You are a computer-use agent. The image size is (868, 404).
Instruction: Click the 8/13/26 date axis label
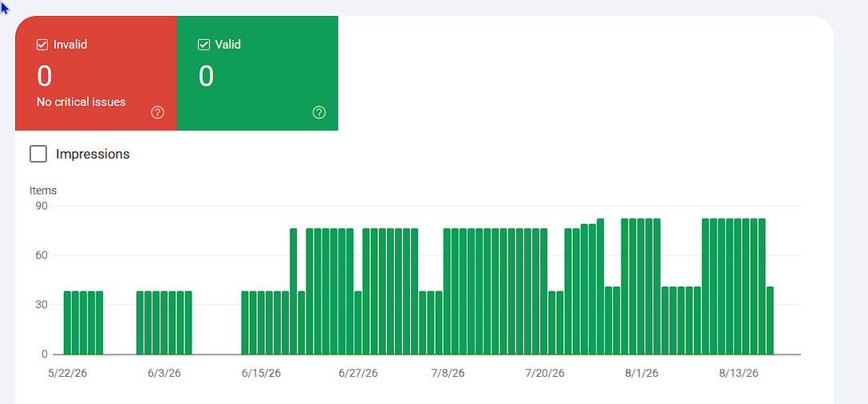739,374
